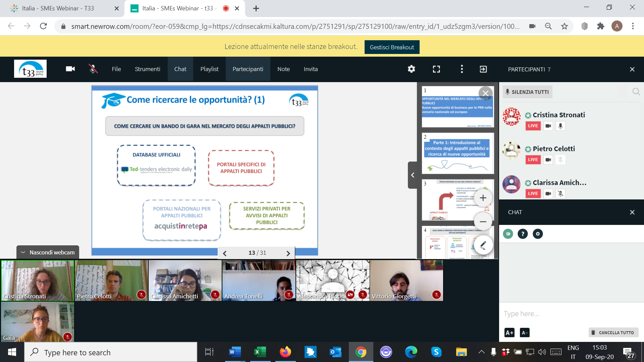Toggle Pietro Celotti's camera

548,160
